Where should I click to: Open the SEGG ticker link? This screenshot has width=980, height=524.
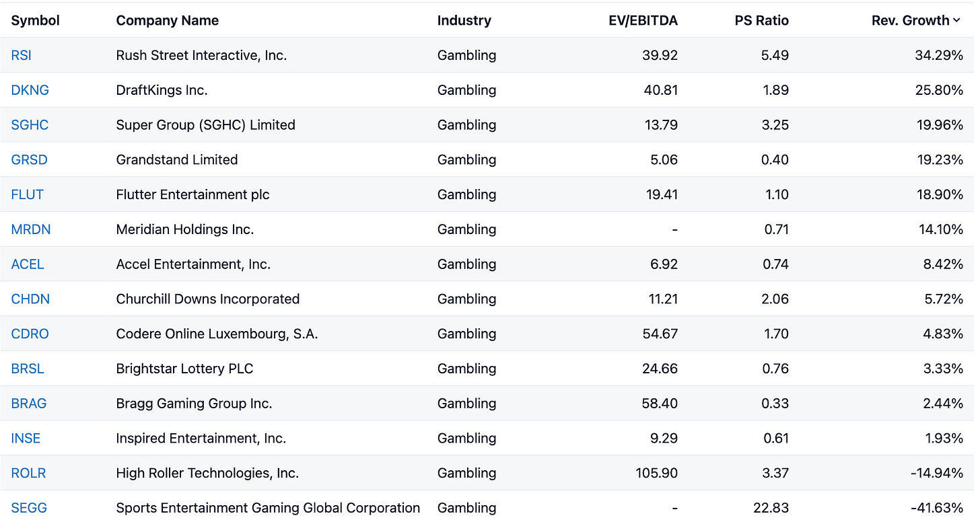(x=30, y=508)
